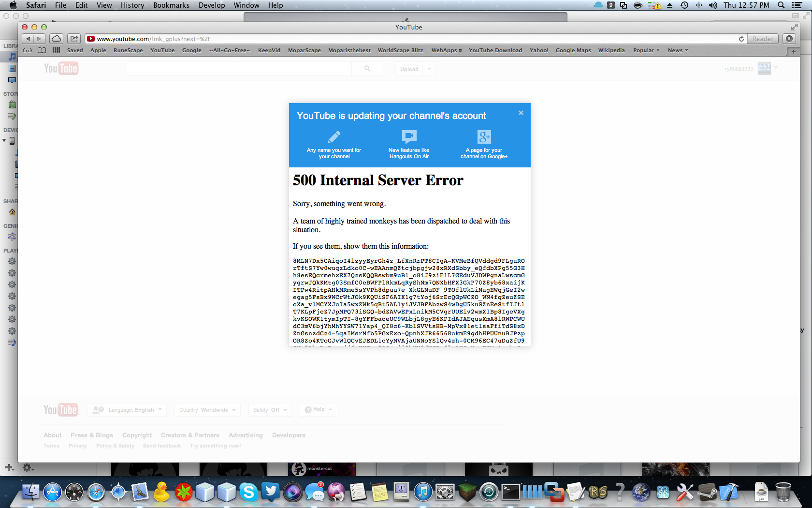Expand the Help menu in the footer
812x508 pixels.
319,409
